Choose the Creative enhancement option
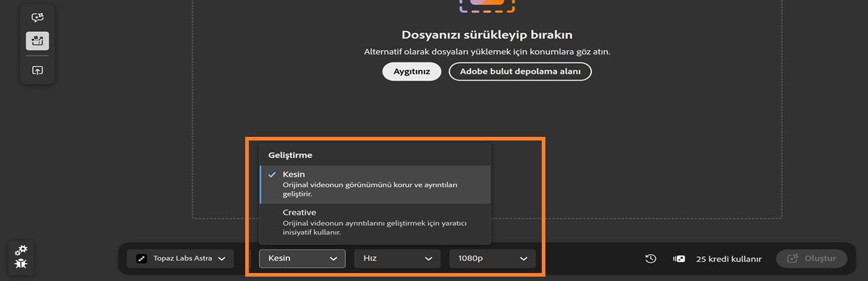The width and height of the screenshot is (868, 281). coord(375,222)
